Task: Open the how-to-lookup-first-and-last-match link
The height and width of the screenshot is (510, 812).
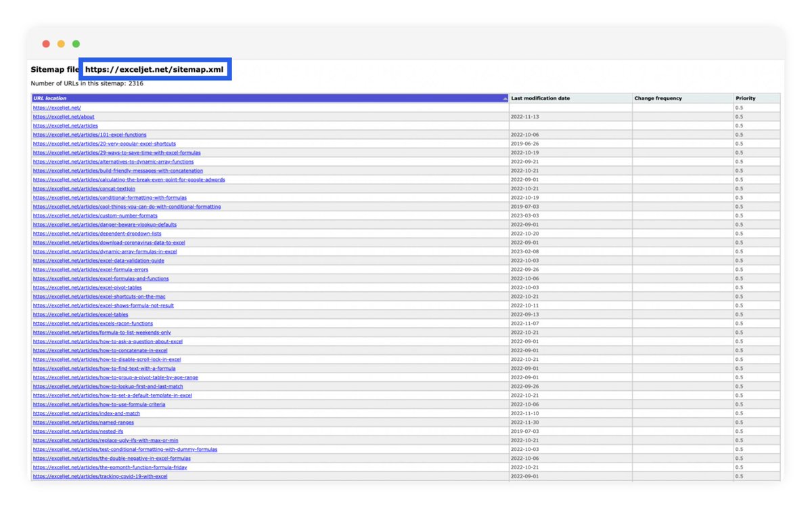Action: (108, 387)
